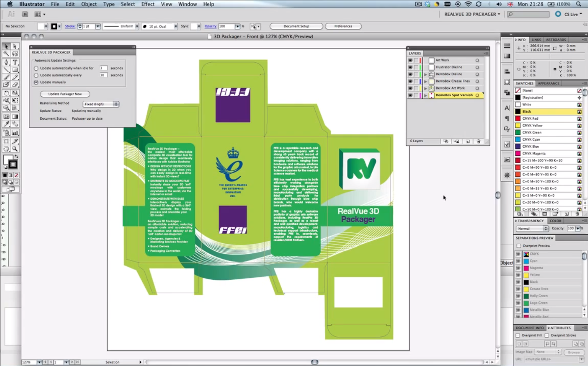Click the Preferences button
This screenshot has width=588, height=366.
[x=343, y=26]
